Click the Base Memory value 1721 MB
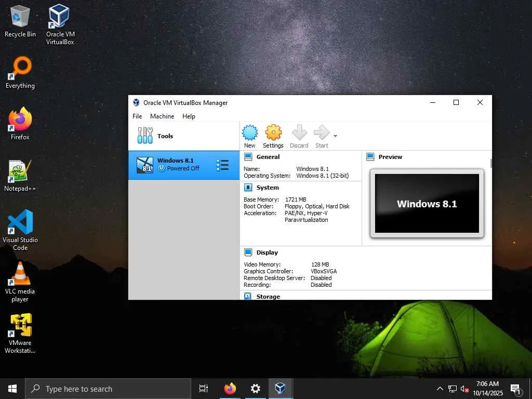The height and width of the screenshot is (399, 532). coord(296,199)
